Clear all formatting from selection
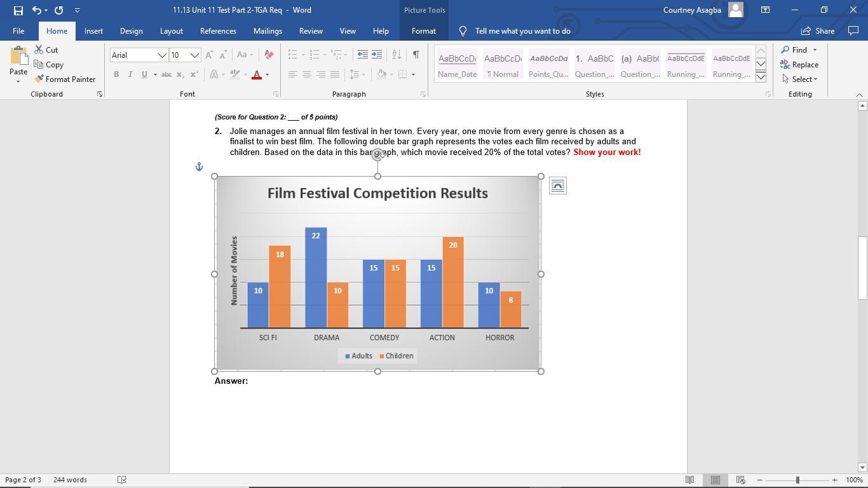The width and height of the screenshot is (868, 488). click(269, 55)
